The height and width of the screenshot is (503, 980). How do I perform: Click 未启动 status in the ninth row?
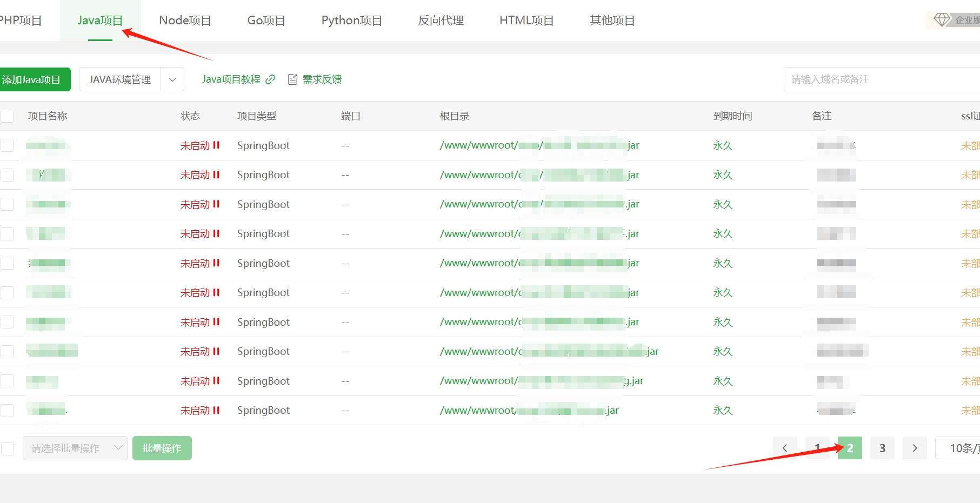click(200, 381)
